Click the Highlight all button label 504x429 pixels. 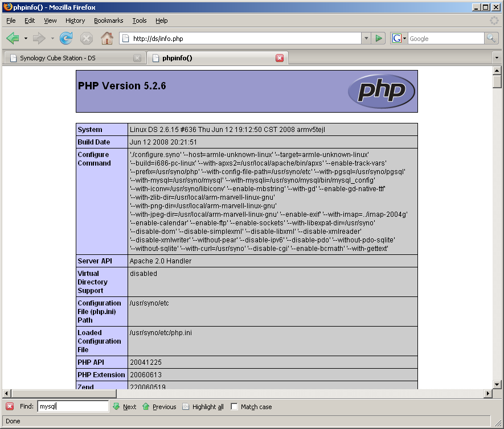click(208, 406)
